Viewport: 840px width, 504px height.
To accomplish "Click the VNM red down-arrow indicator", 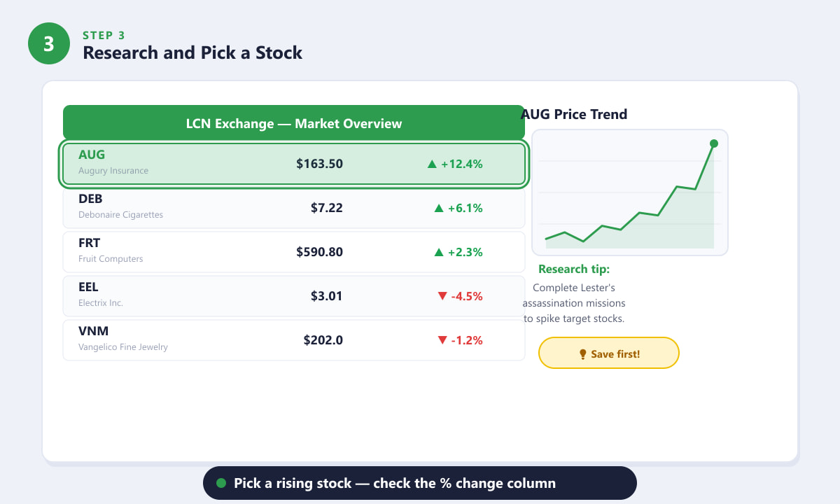I will coord(442,340).
